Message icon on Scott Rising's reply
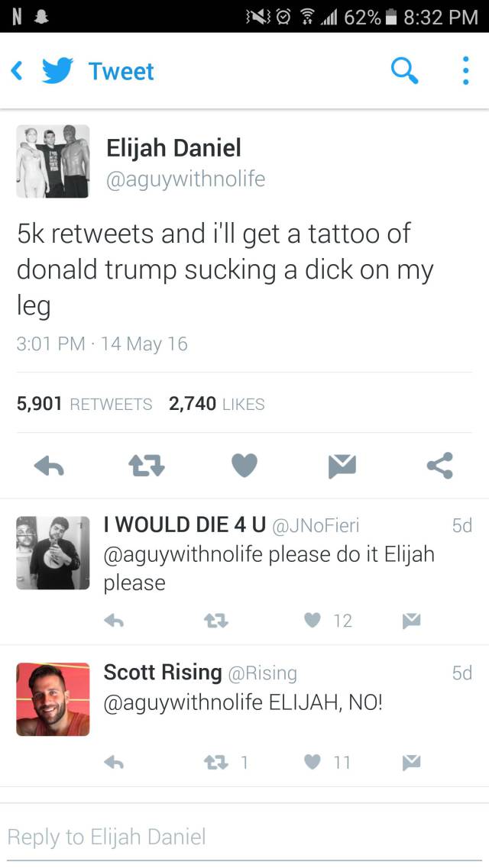Image resolution: width=489 pixels, height=868 pixels. [412, 763]
